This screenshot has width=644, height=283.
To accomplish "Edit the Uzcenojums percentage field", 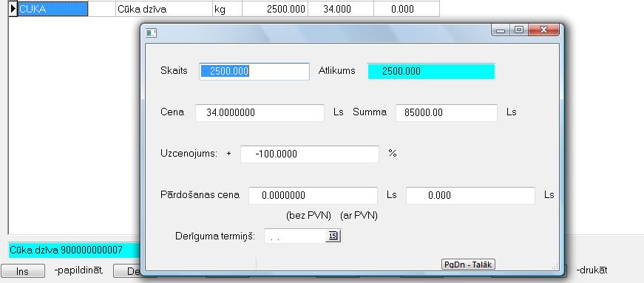I will pos(310,154).
